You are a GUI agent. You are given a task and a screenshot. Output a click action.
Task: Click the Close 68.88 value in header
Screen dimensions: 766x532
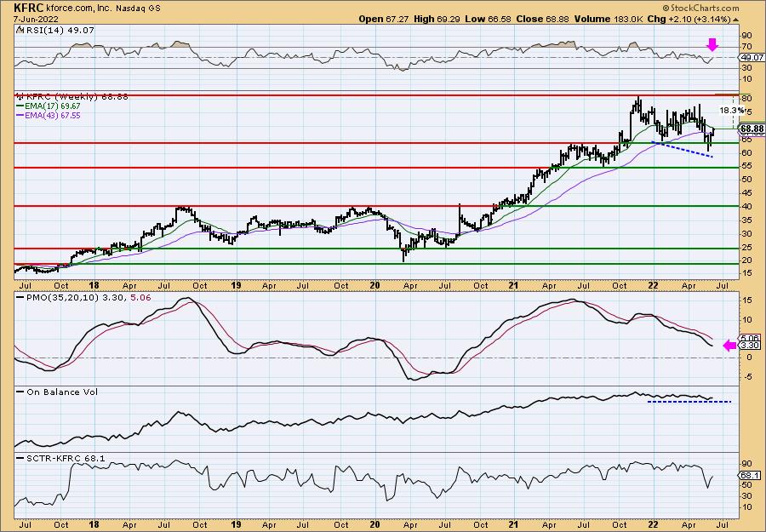point(541,19)
